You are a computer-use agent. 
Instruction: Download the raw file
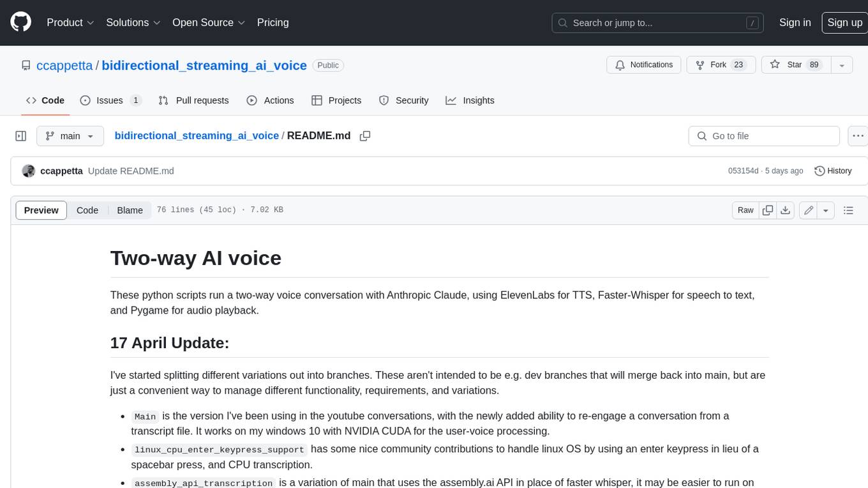click(x=786, y=210)
